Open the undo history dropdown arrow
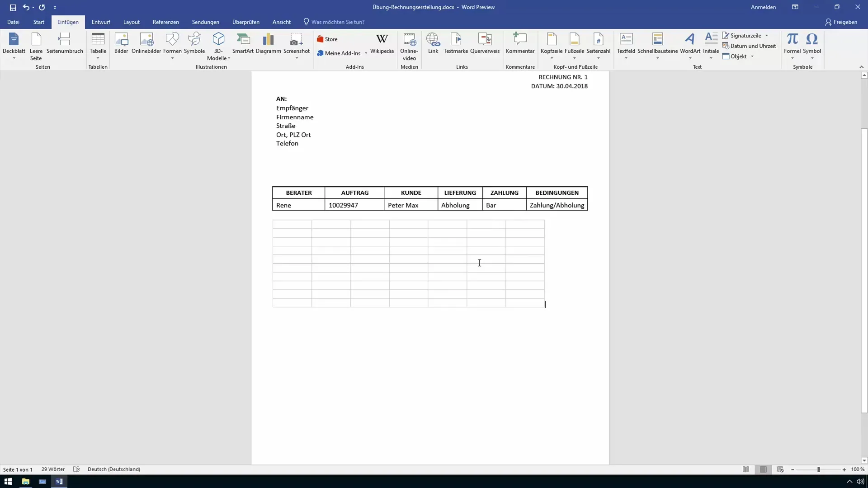Viewport: 868px width, 488px height. (x=33, y=7)
